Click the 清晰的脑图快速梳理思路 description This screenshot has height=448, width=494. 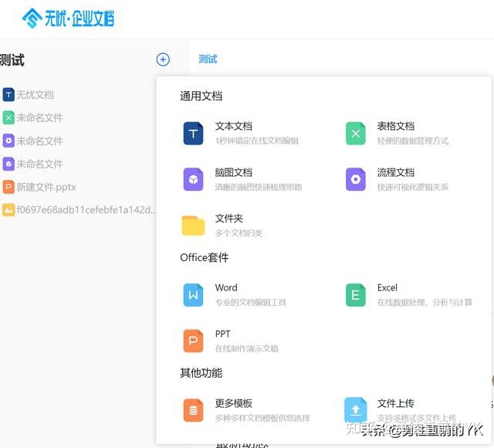[259, 187]
